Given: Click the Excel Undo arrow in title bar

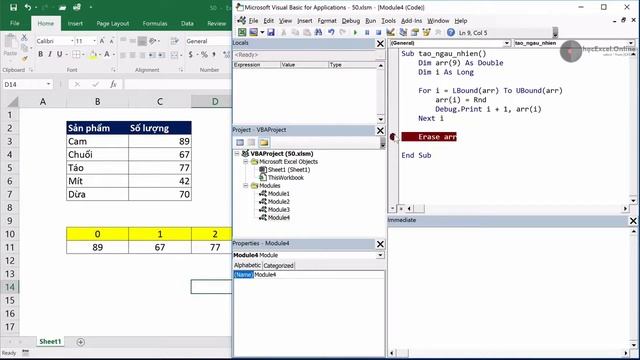Looking at the screenshot, I should point(27,7).
